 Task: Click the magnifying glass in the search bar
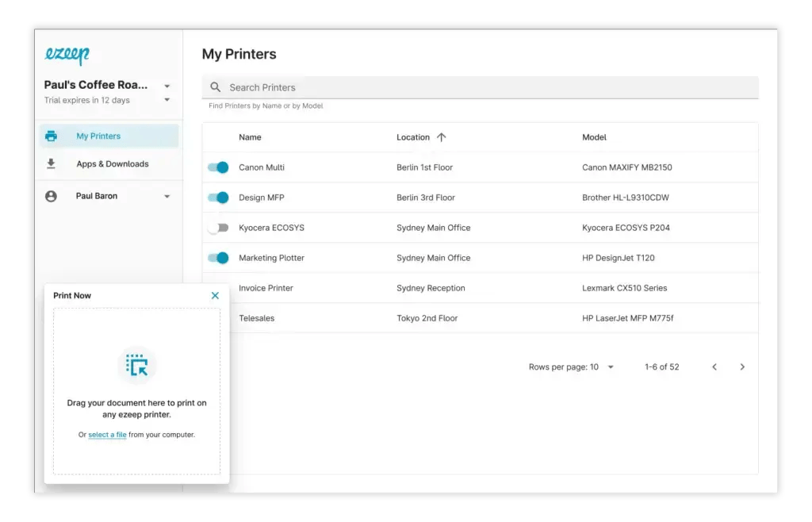click(215, 87)
